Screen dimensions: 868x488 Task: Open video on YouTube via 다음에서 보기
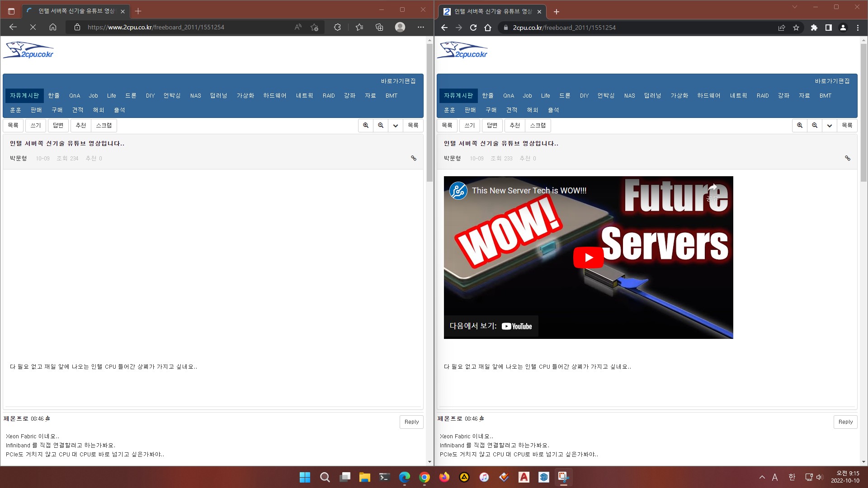pyautogui.click(x=491, y=326)
